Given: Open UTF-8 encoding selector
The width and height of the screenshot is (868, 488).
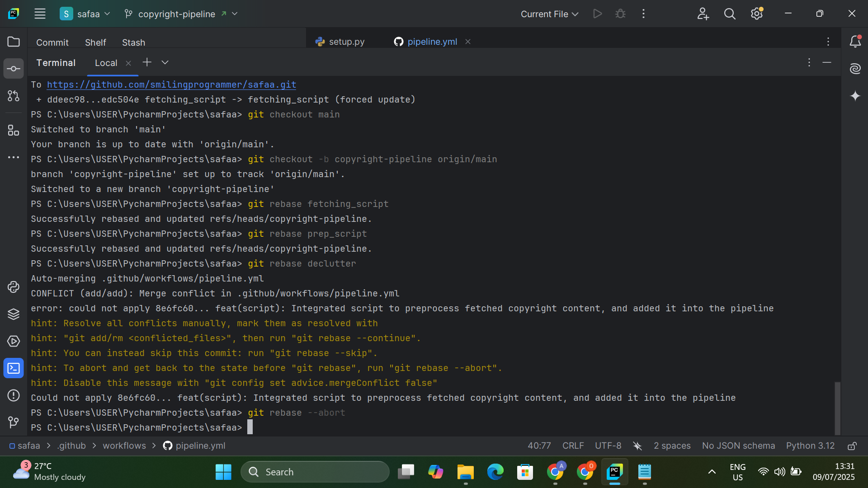Looking at the screenshot, I should tap(608, 446).
